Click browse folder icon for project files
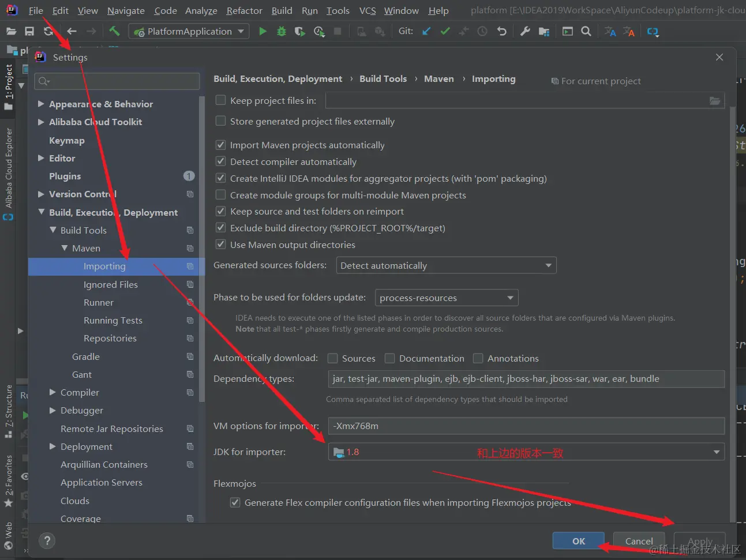This screenshot has width=746, height=560. [715, 101]
